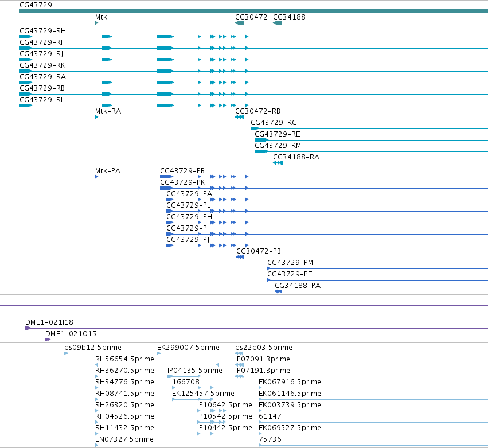Viewport: 488px width, 448px height.
Task: Select EST bs09b12.5prime
Action: [x=93, y=348]
